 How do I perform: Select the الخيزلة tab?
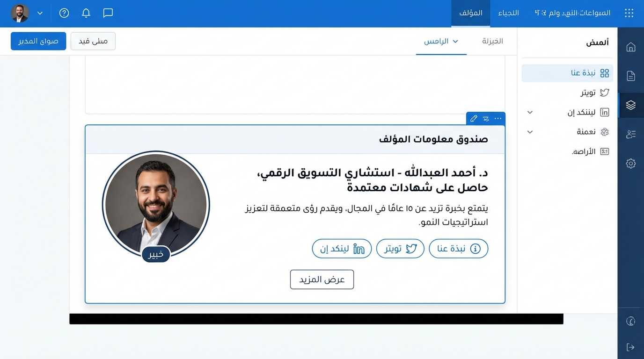(492, 41)
